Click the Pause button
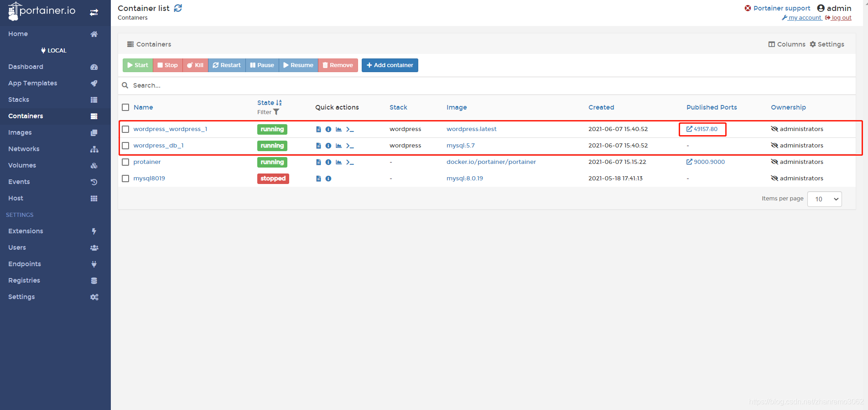This screenshot has height=410, width=868. (262, 65)
